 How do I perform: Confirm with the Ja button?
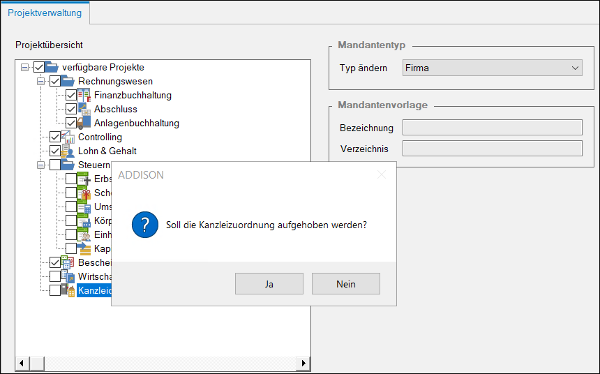[x=269, y=284]
